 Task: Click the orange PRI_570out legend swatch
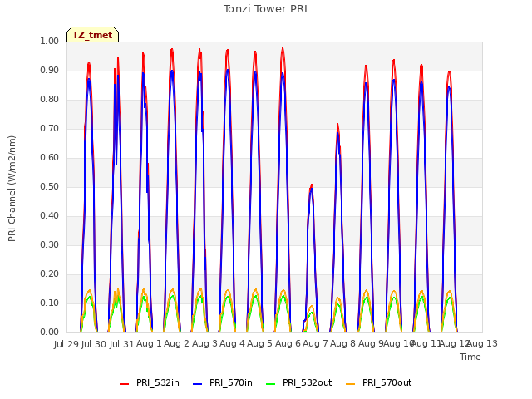(x=351, y=383)
